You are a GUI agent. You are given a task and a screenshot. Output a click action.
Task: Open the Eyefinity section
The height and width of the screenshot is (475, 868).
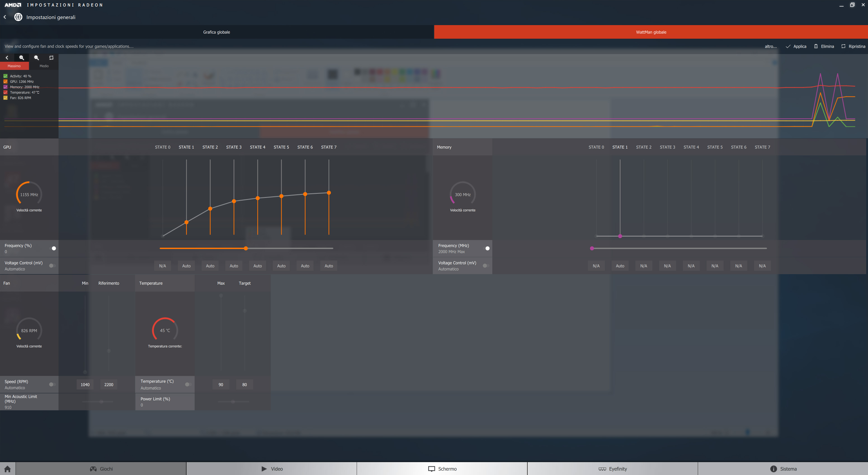click(x=613, y=469)
